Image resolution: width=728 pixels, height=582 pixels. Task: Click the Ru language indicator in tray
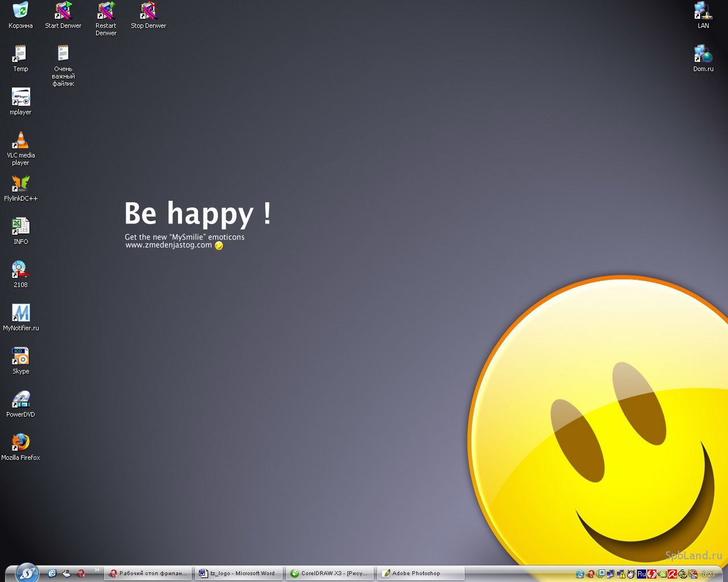(x=641, y=574)
